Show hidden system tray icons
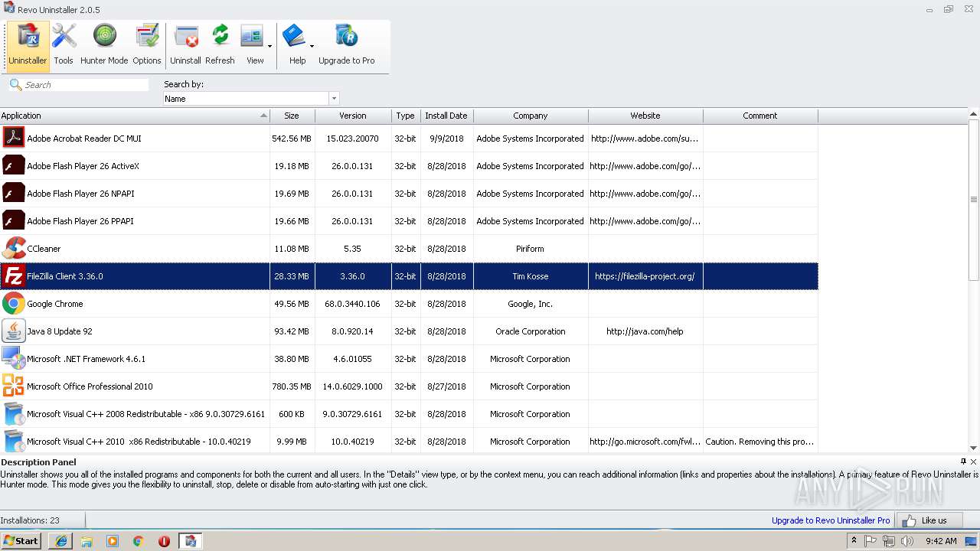The height and width of the screenshot is (551, 980). pos(854,541)
